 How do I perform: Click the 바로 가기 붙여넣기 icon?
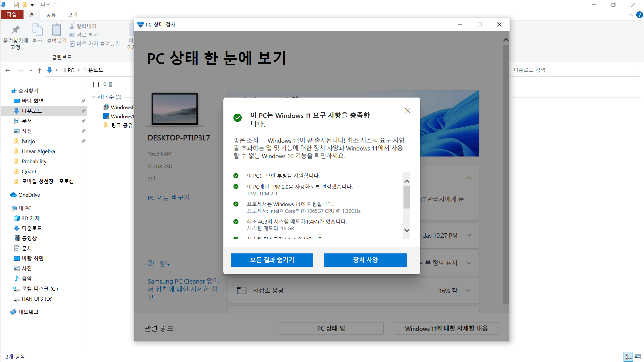coord(72,43)
